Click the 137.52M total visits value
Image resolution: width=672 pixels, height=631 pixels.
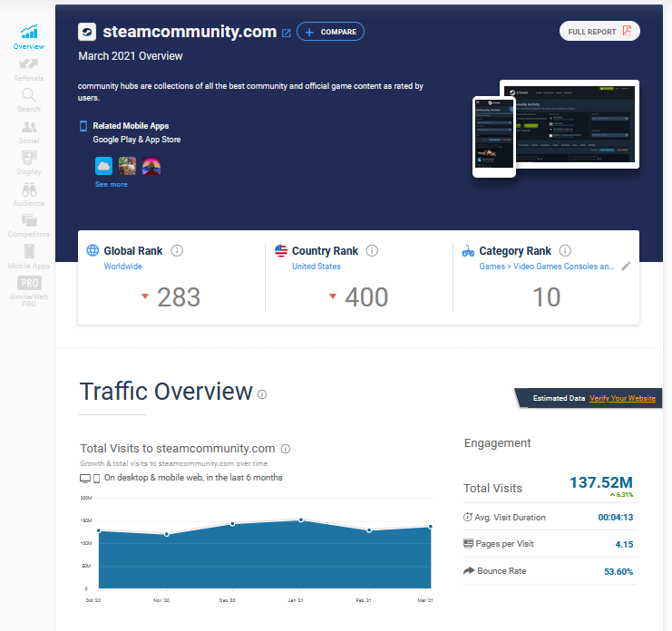pyautogui.click(x=601, y=482)
